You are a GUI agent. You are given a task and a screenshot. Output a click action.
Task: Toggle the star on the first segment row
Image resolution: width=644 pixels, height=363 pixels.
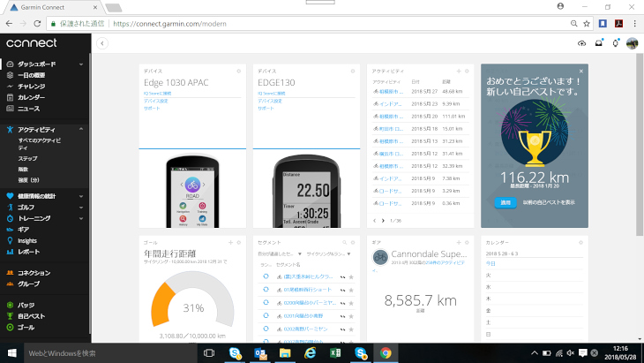click(x=351, y=277)
